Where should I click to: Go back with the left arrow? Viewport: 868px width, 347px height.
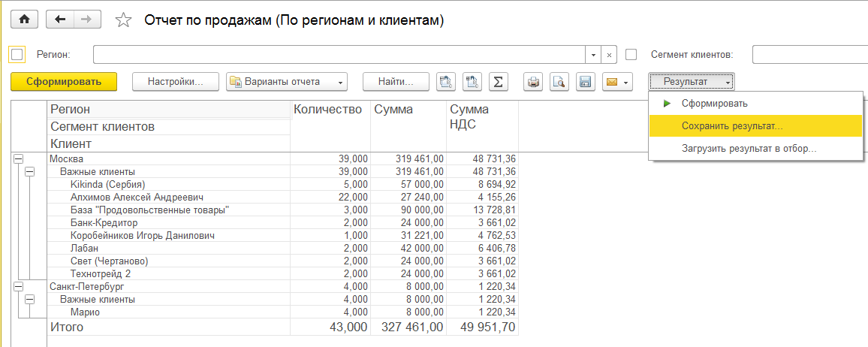click(60, 20)
